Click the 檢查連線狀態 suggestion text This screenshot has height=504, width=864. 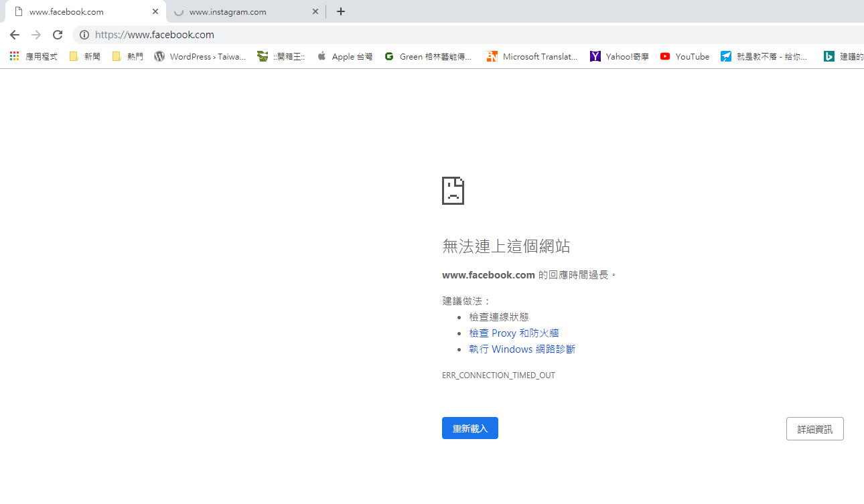[499, 317]
